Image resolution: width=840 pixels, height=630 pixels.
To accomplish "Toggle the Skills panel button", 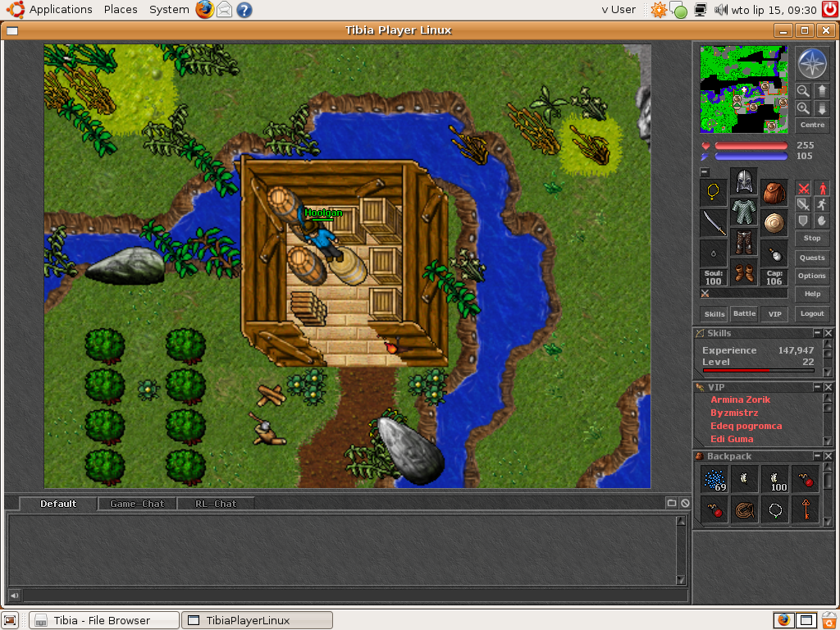I will point(714,314).
